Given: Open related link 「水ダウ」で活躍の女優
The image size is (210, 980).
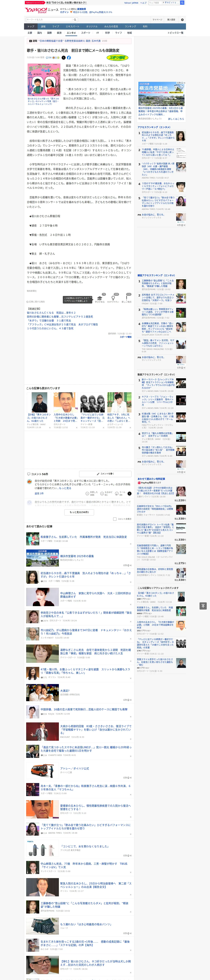Looking at the screenshot, I should pos(49,321).
